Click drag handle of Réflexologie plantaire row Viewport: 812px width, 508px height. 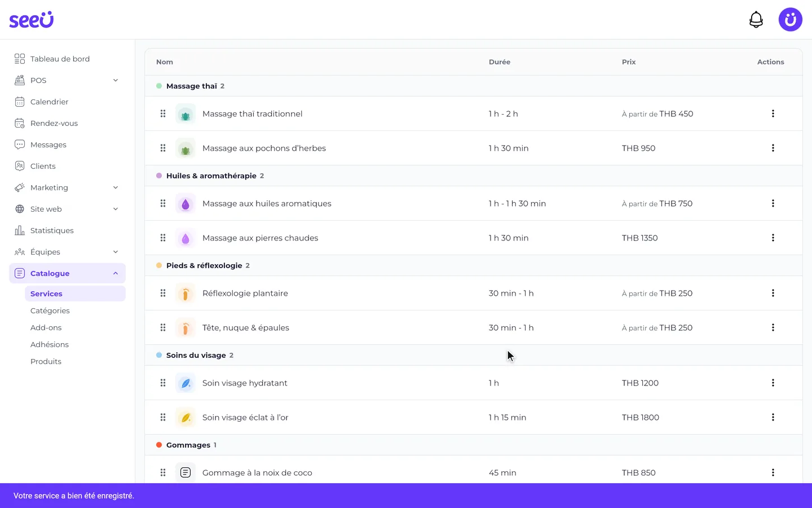click(x=163, y=293)
